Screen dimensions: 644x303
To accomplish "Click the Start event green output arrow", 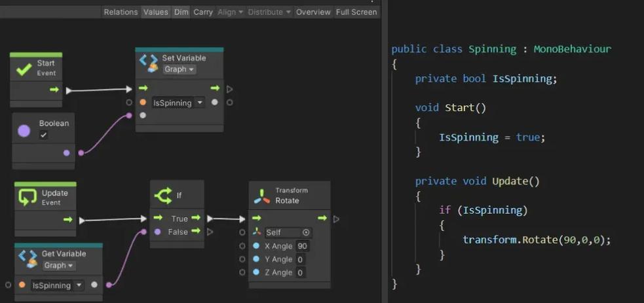I will [x=54, y=90].
